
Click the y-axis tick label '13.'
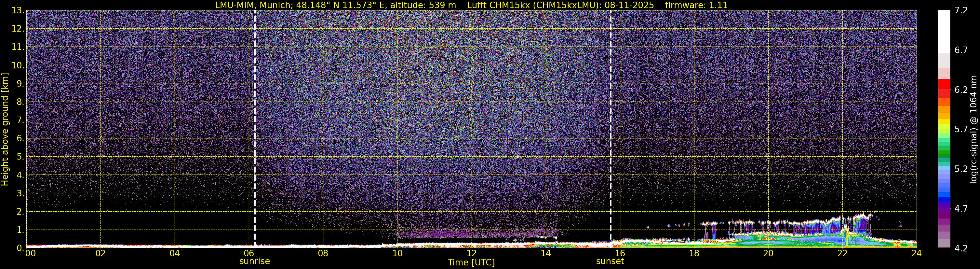(x=18, y=10)
